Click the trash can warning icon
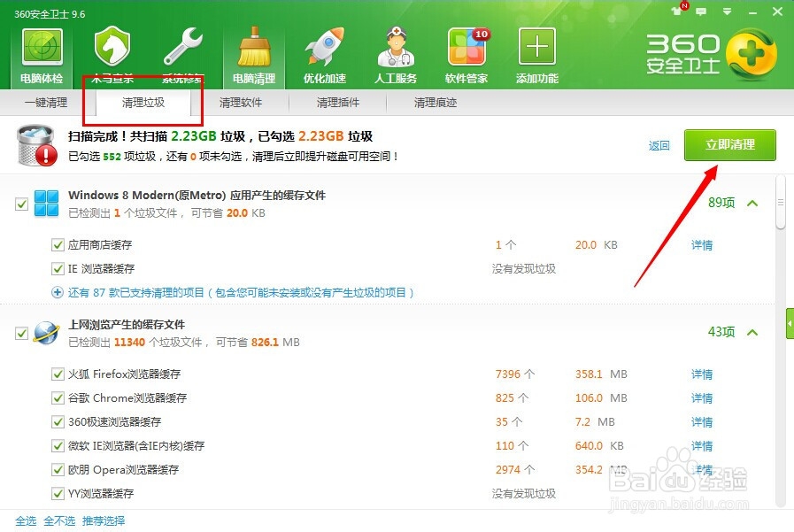Screen dimensions: 794x532 point(37,146)
